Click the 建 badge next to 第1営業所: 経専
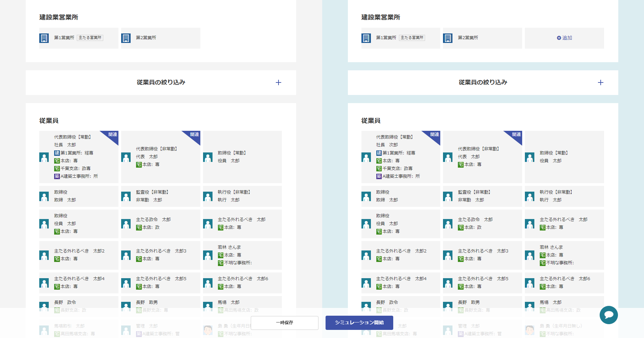Image resolution: width=644 pixels, height=338 pixels. point(57,153)
